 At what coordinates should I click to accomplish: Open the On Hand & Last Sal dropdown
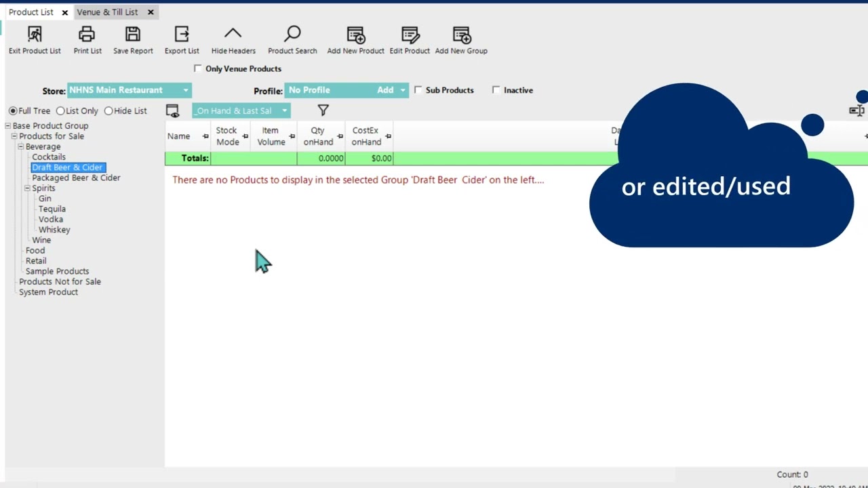pos(241,110)
